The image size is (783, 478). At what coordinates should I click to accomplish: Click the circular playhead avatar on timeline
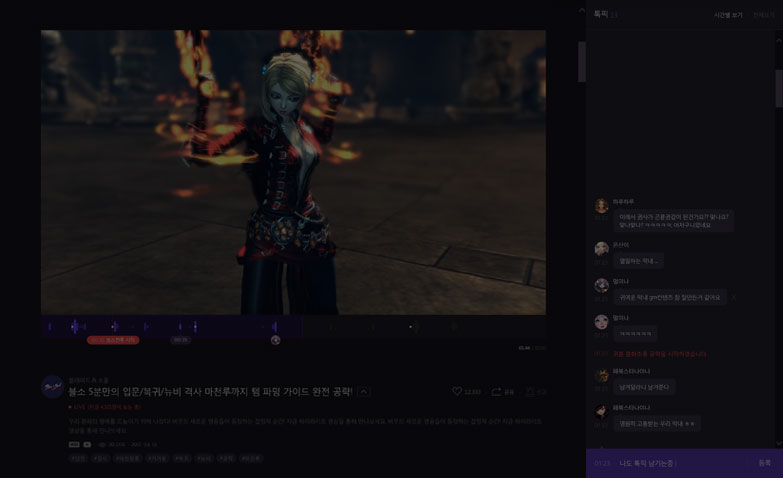click(275, 340)
